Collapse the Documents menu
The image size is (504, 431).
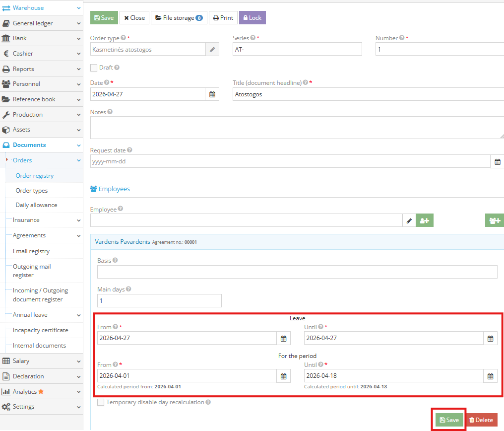coord(42,145)
